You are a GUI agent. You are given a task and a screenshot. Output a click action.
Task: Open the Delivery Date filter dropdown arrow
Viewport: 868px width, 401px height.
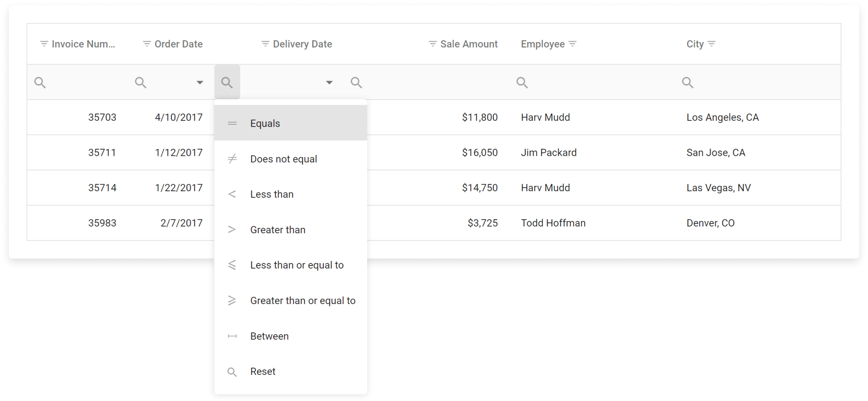click(329, 82)
